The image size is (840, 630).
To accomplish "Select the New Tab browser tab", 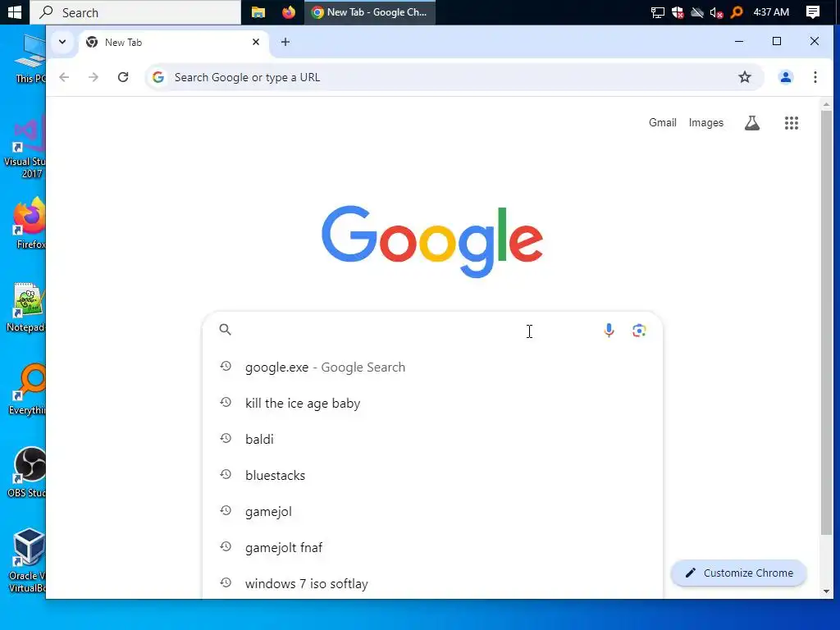I will click(x=173, y=43).
